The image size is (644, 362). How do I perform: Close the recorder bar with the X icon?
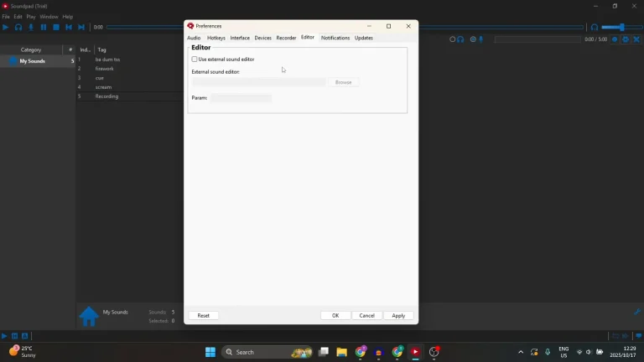coord(636,39)
